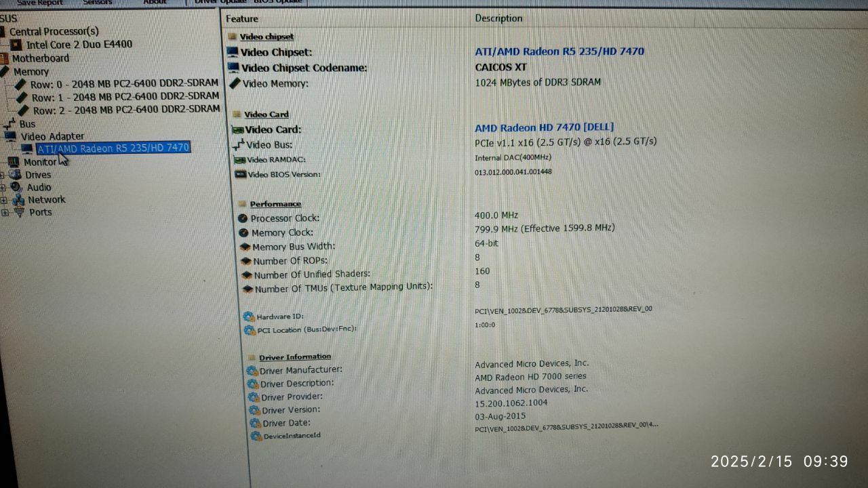Select the Row: 1 memory module icon
This screenshot has width=868, height=488.
(23, 97)
